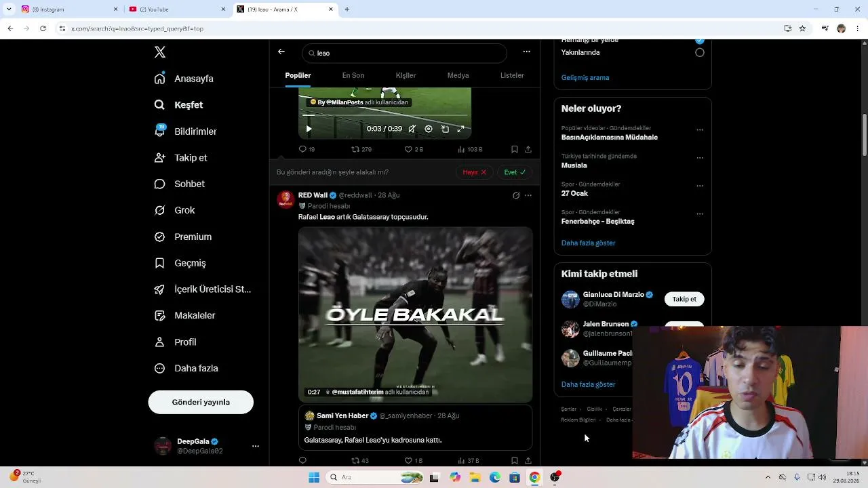Open MilanPosts video settings gear

pos(429,129)
